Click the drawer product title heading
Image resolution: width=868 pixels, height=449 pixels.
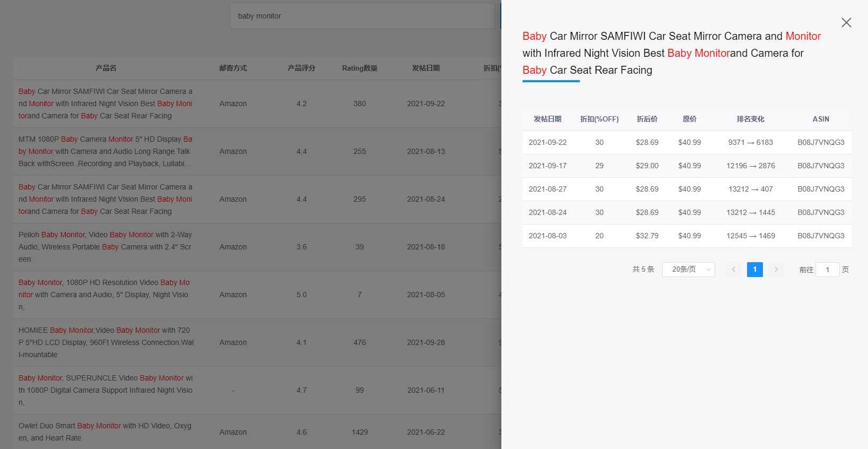click(672, 53)
